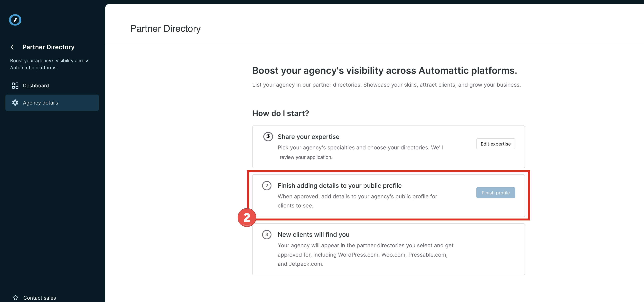This screenshot has height=302, width=644.
Task: Open the Contact sales text link
Action: (x=39, y=298)
